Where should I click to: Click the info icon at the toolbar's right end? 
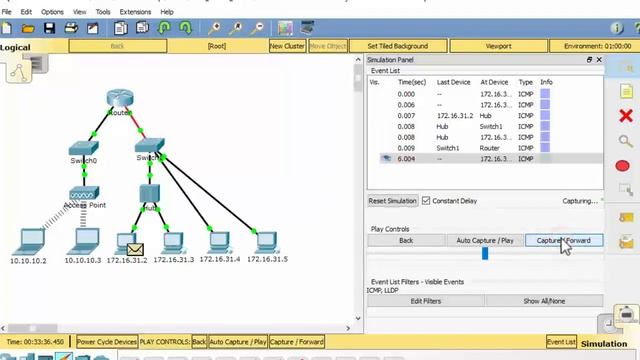tap(617, 28)
